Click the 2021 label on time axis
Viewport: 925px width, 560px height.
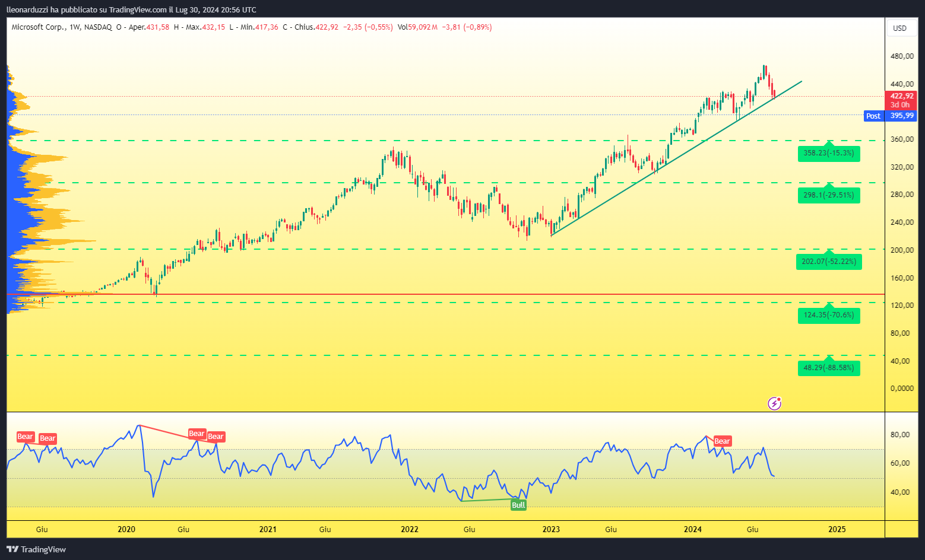point(268,529)
